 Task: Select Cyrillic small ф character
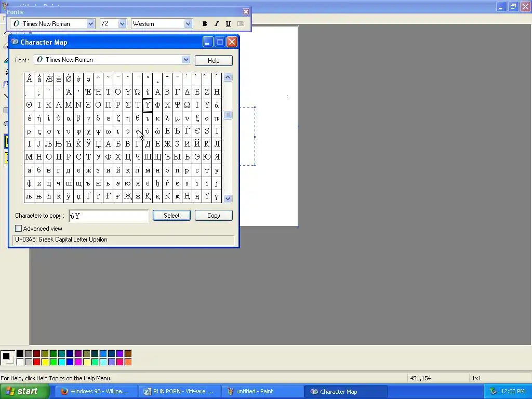coord(29,183)
